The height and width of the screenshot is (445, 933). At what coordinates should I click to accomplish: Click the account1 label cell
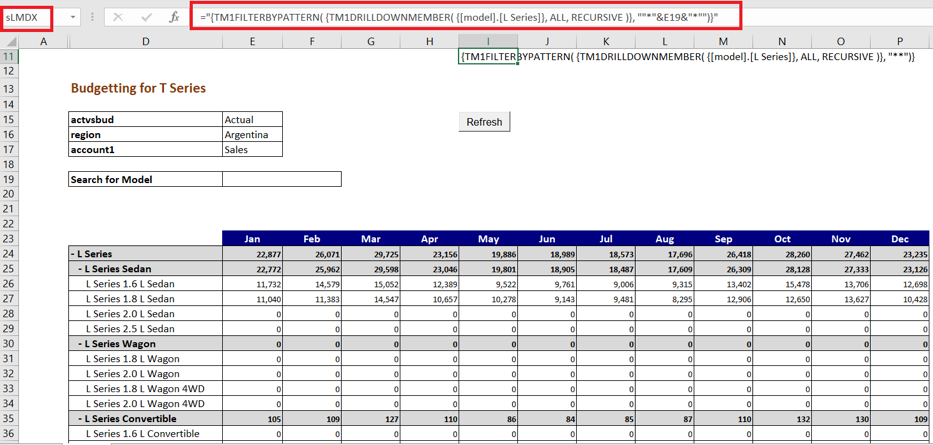point(146,149)
